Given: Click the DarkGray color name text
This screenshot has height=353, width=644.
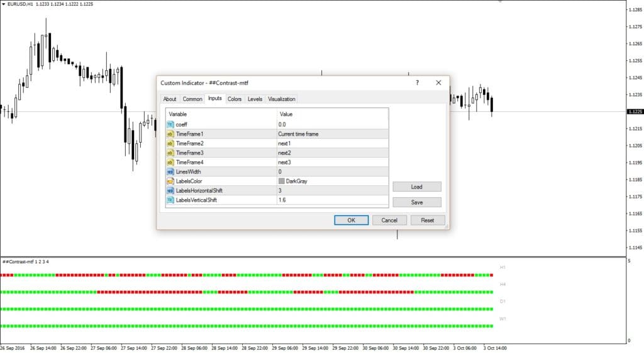Looking at the screenshot, I should point(297,181).
